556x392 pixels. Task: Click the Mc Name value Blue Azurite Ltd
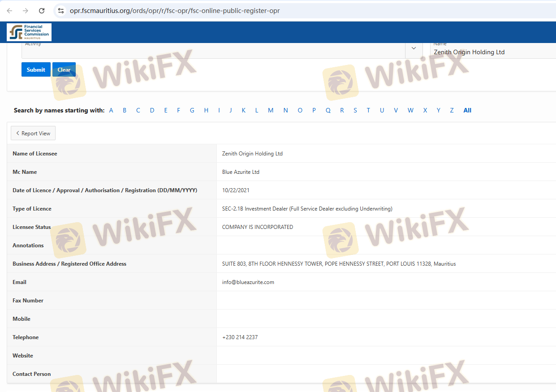241,172
